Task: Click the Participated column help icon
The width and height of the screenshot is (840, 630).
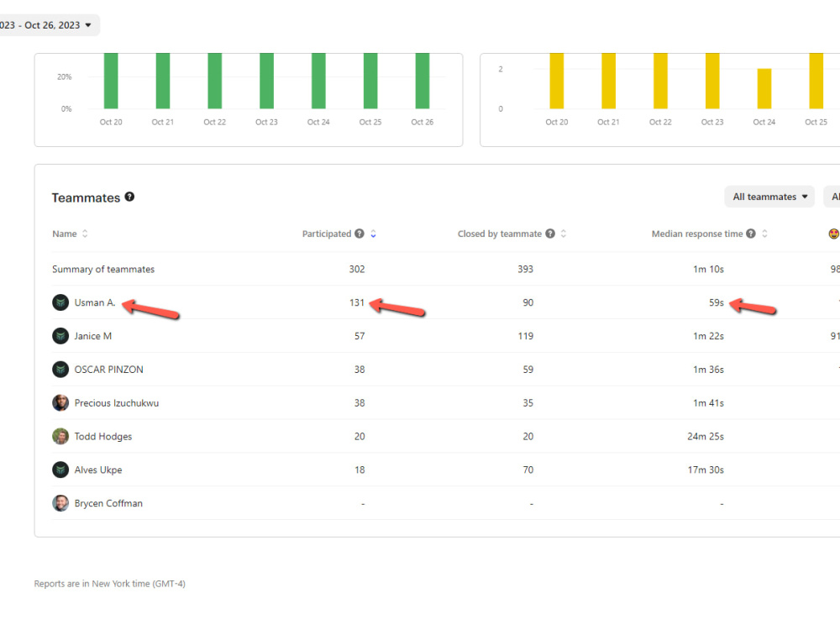Action: [360, 234]
